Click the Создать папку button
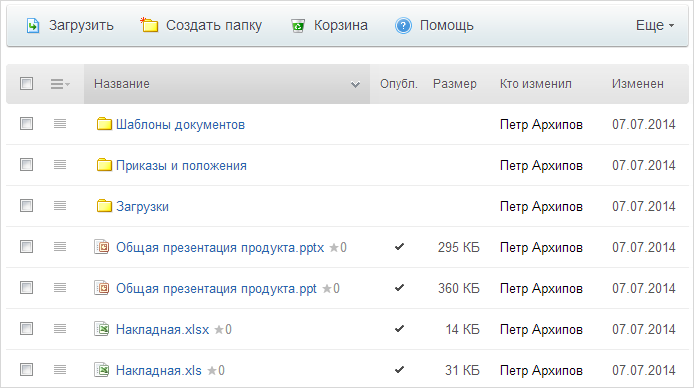694x388 pixels. click(201, 26)
